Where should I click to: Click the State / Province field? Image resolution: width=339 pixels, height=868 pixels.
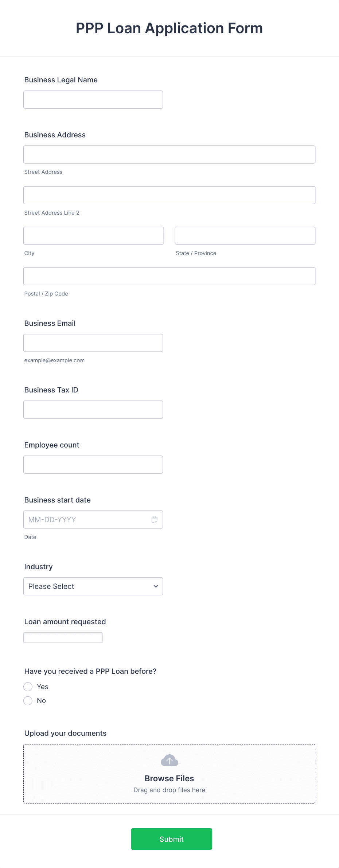click(245, 236)
